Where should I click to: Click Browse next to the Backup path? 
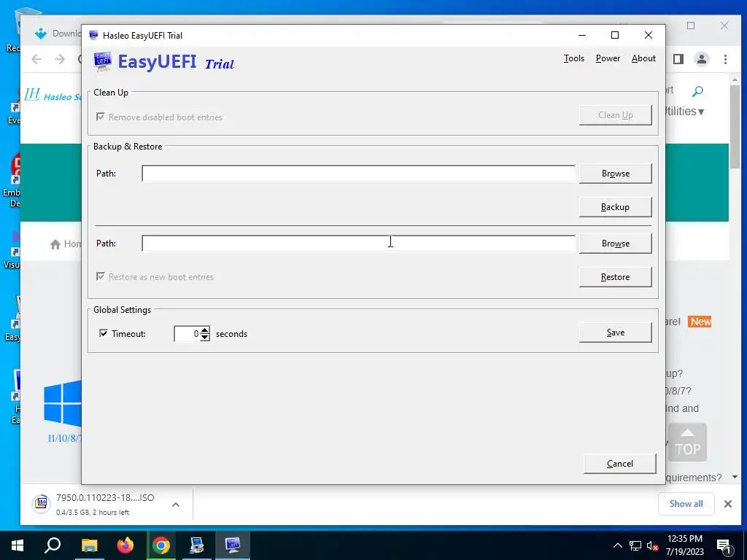[x=615, y=174]
